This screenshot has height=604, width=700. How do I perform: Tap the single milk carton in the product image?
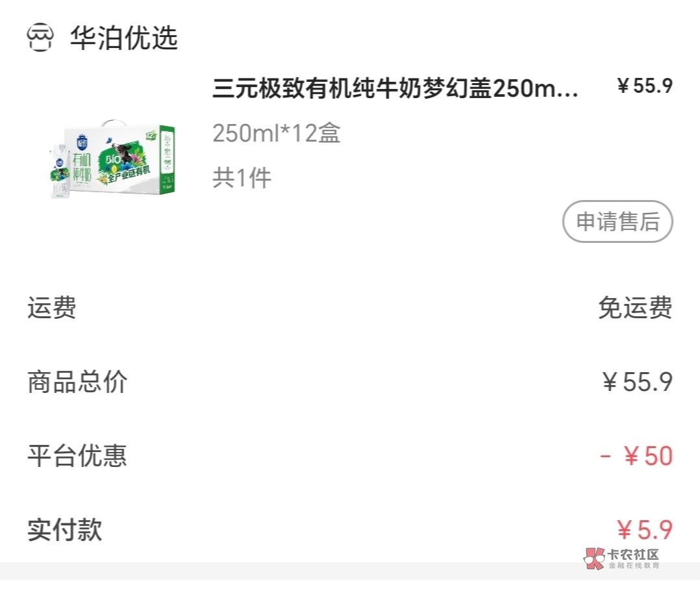tap(60, 171)
